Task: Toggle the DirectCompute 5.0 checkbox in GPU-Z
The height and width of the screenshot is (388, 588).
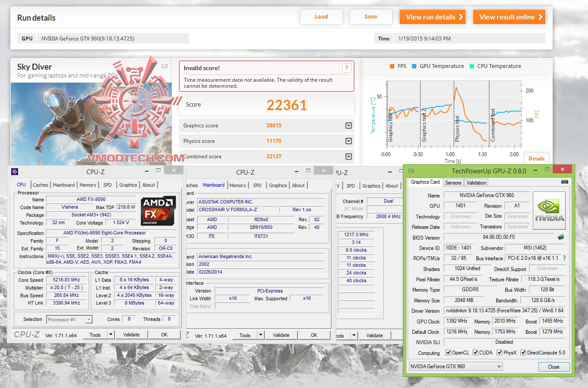Action: point(523,353)
